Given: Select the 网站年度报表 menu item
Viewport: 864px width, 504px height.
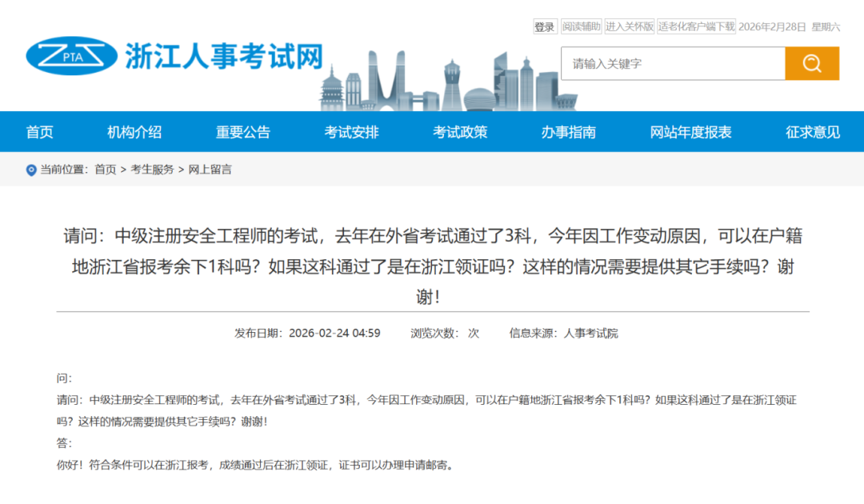Looking at the screenshot, I should tap(690, 132).
